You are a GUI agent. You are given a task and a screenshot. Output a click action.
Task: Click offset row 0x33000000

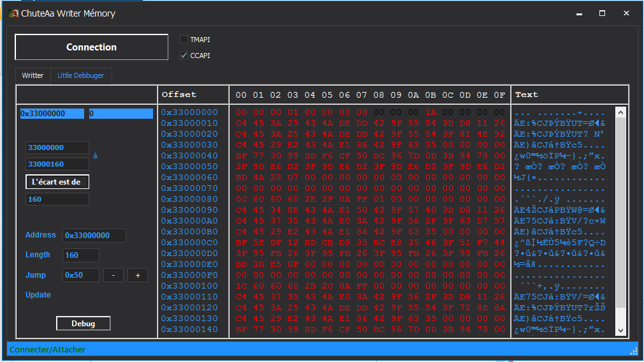pyautogui.click(x=189, y=112)
